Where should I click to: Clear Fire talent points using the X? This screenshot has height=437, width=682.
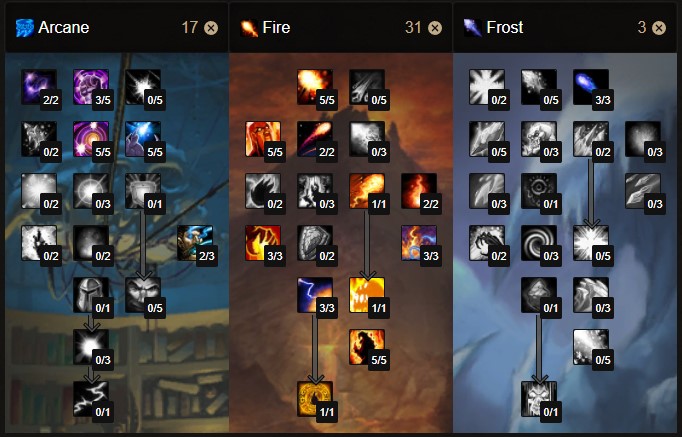[x=435, y=28]
